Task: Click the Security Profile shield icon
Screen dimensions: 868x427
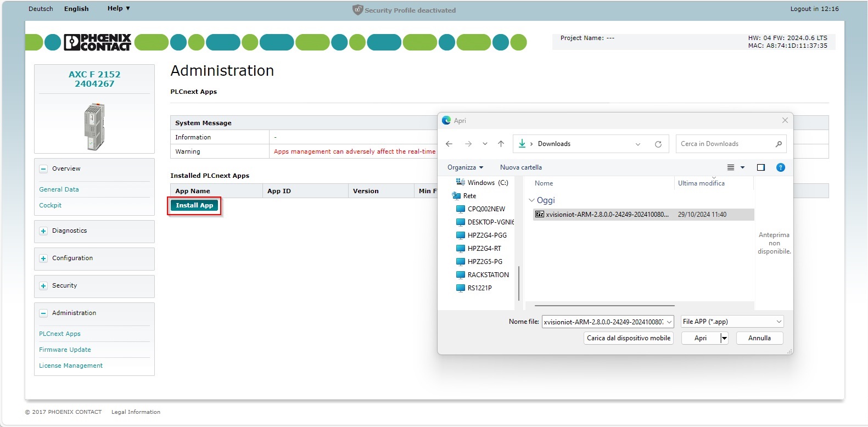Action: 357,10
